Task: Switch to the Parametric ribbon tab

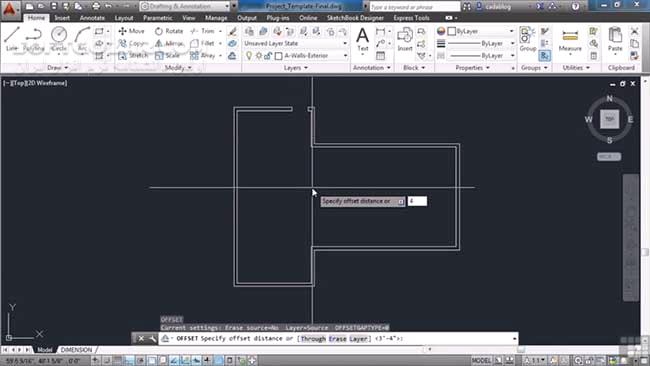Action: (158, 18)
